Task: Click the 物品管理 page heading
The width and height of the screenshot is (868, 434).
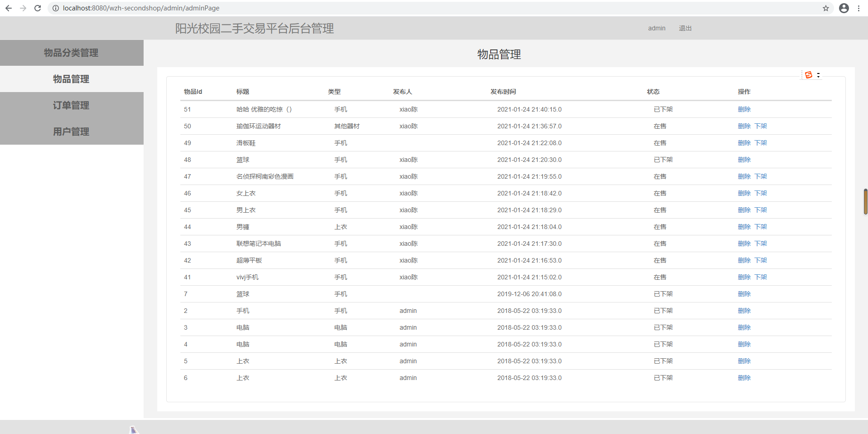Action: coord(499,54)
